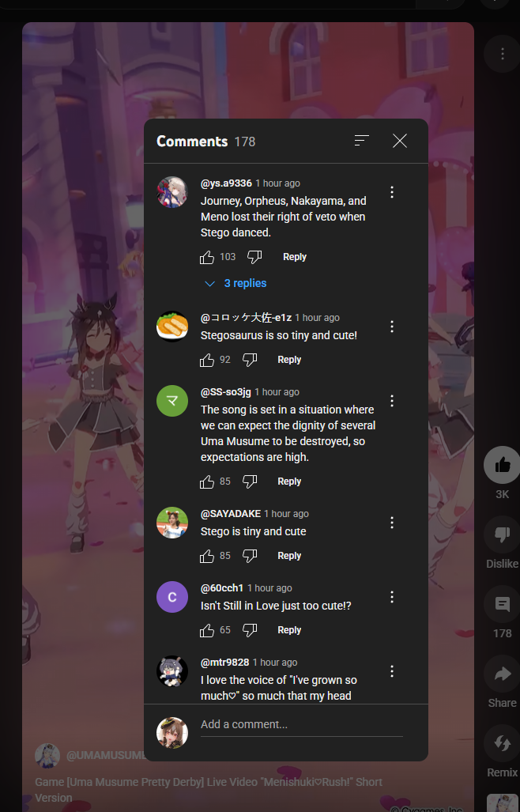Viewport: 520px width, 812px height.
Task: Open more actions on @60cch1's comment
Action: click(392, 597)
